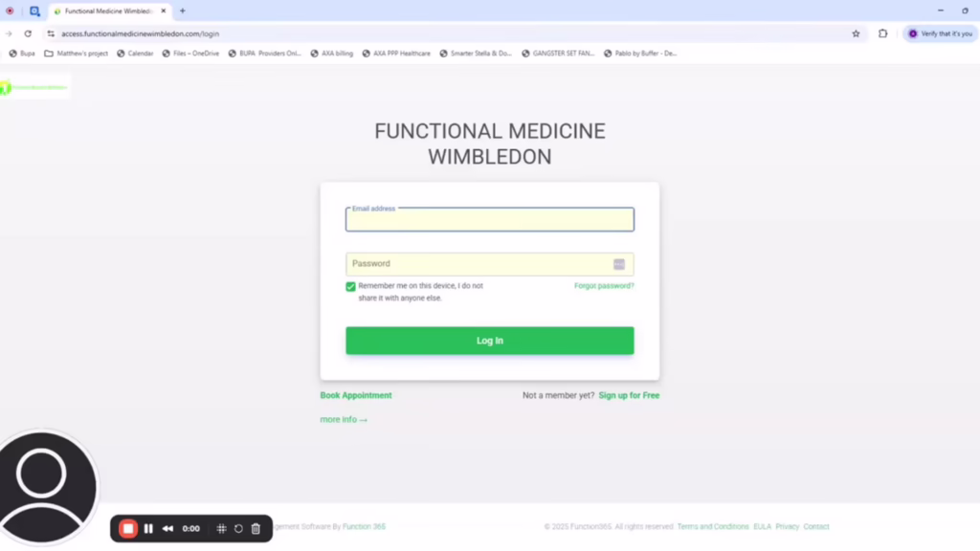Open the Bupa bookmark
The width and height of the screenshot is (980, 551).
coord(22,54)
